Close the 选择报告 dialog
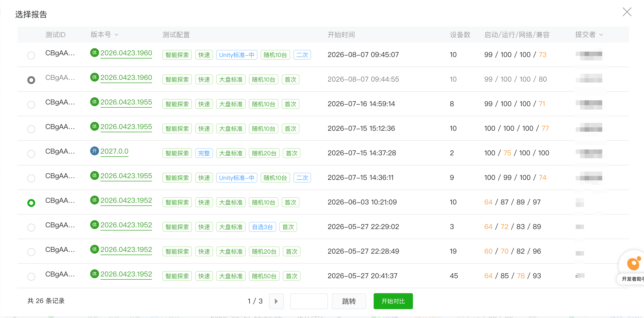This screenshot has height=318, width=644. coord(627,12)
